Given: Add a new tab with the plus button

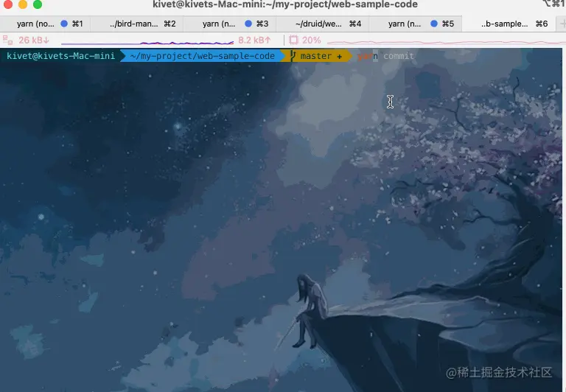Looking at the screenshot, I should click(x=562, y=24).
